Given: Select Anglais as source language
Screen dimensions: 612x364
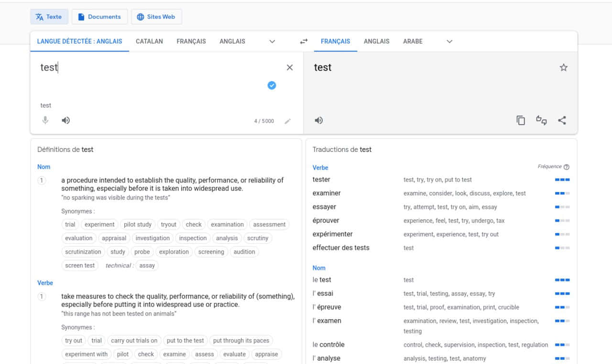Looking at the screenshot, I should 232,42.
